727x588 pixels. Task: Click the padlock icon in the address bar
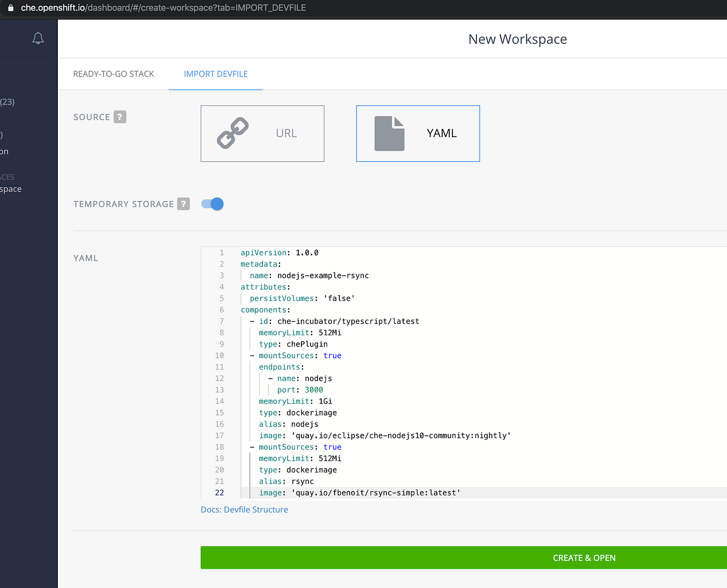pyautogui.click(x=12, y=7)
